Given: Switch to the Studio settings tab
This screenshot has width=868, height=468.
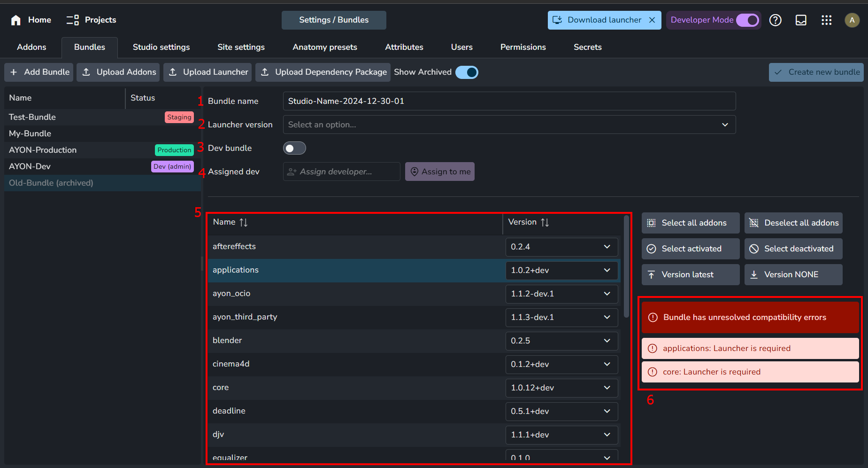Looking at the screenshot, I should (161, 47).
